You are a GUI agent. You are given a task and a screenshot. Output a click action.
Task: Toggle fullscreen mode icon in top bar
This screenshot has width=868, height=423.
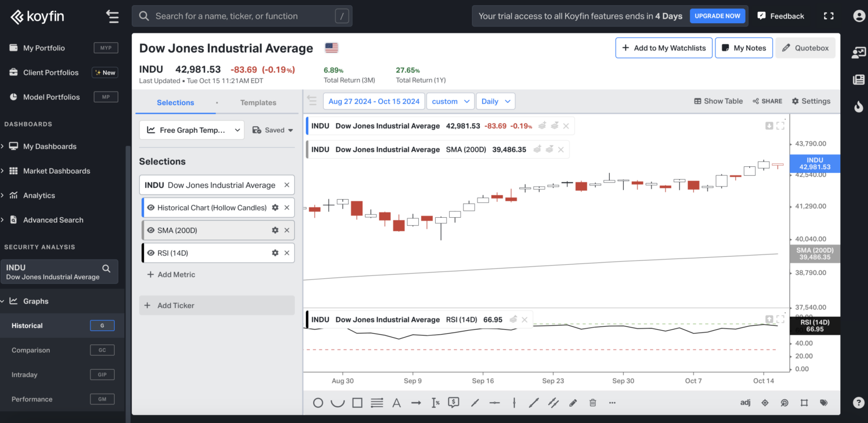(x=828, y=16)
